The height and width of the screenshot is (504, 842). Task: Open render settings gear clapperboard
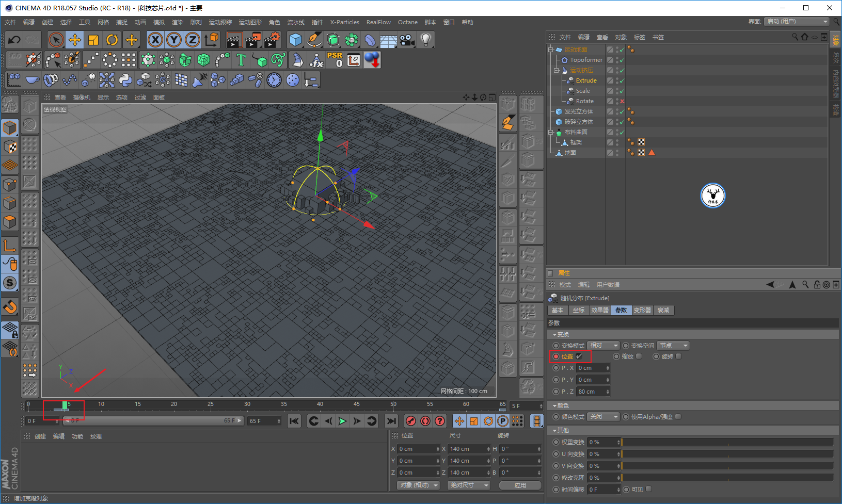coord(272,40)
